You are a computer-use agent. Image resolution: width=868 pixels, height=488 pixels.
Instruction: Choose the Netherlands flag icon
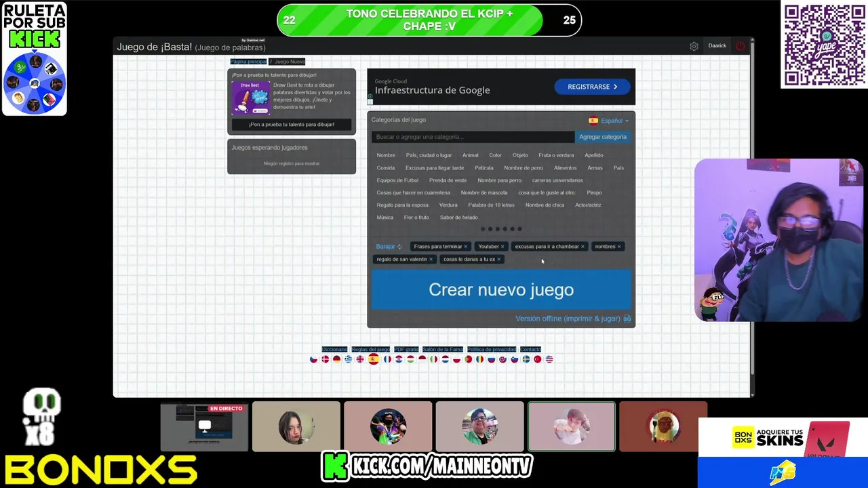coord(446,359)
